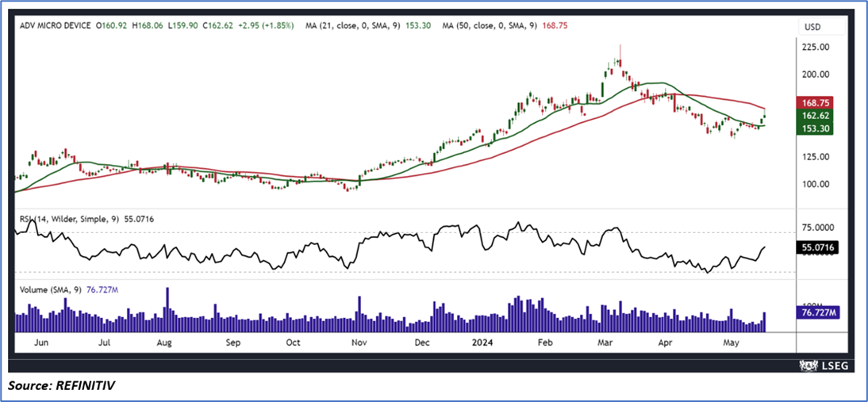
Task: Click the RSI 14 Wilder indicator legend
Action: point(86,220)
